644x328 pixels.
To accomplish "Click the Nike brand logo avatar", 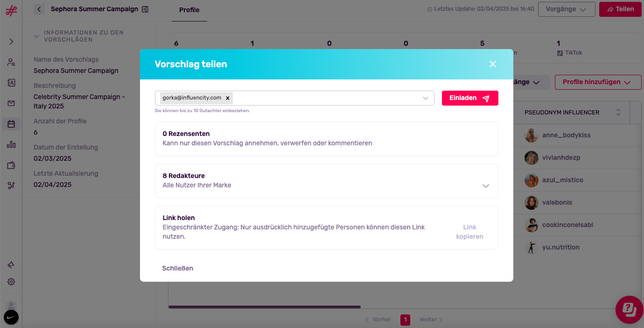I will pyautogui.click(x=11, y=317).
